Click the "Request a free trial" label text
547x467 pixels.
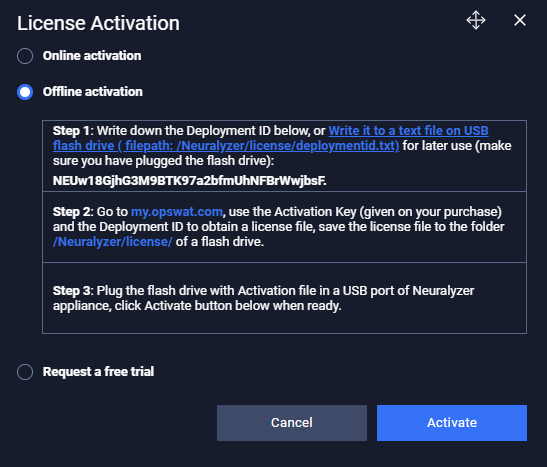pyautogui.click(x=98, y=372)
